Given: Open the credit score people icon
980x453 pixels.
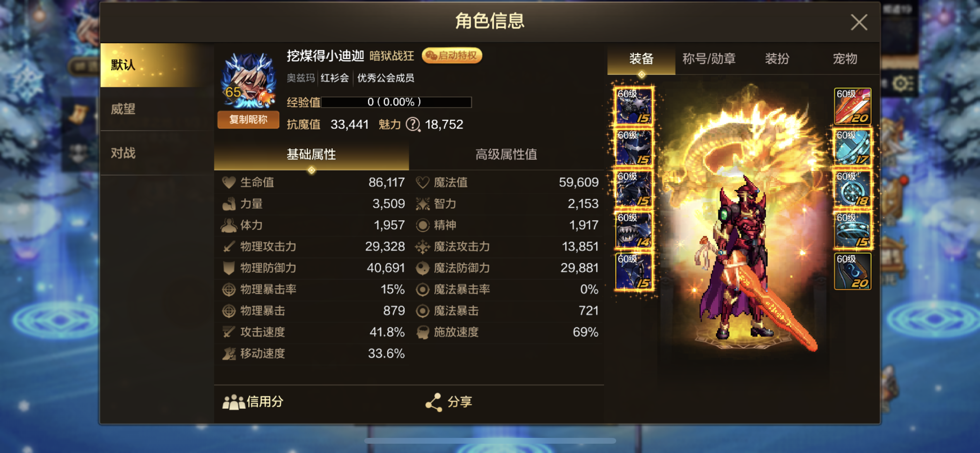Looking at the screenshot, I should [233, 402].
